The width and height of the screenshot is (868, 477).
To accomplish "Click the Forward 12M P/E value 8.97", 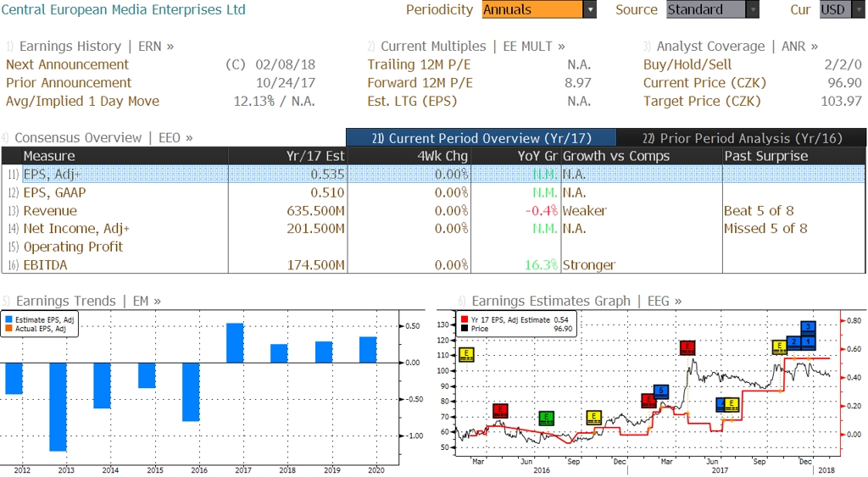I will click(x=578, y=83).
